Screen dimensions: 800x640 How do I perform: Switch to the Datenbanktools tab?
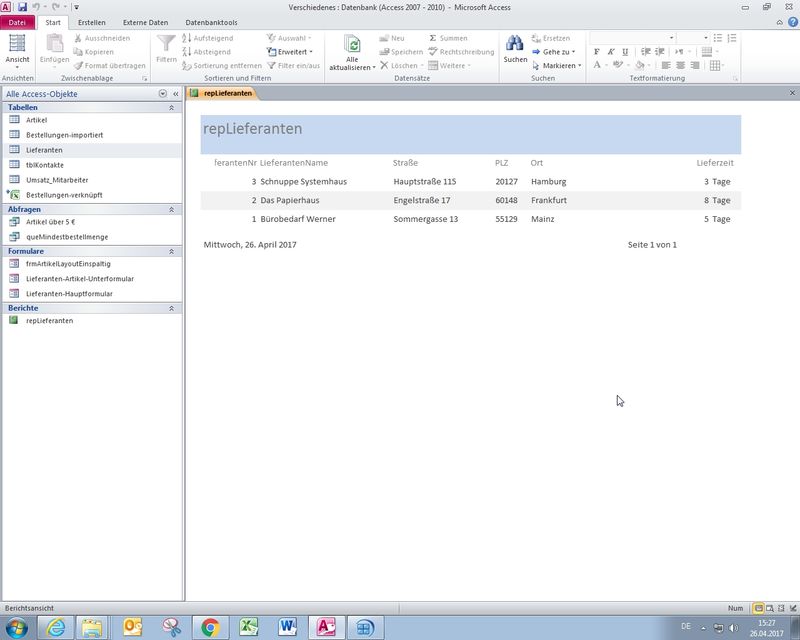pyautogui.click(x=211, y=22)
